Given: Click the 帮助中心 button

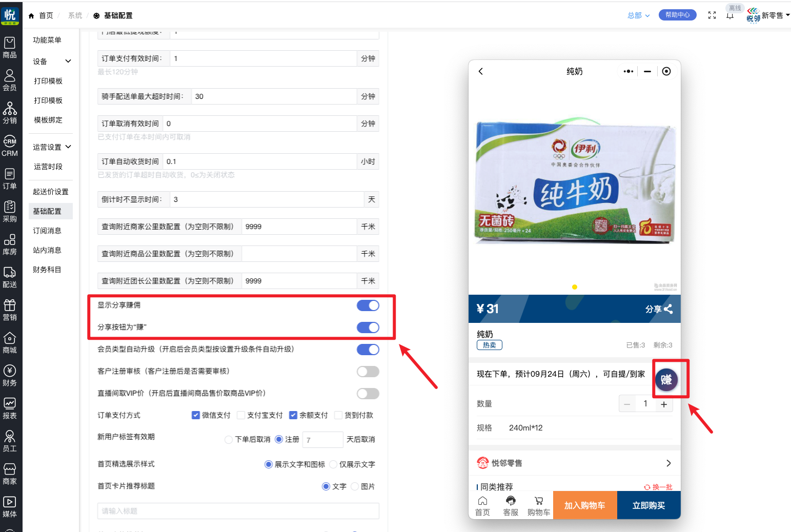Looking at the screenshot, I should [x=678, y=15].
